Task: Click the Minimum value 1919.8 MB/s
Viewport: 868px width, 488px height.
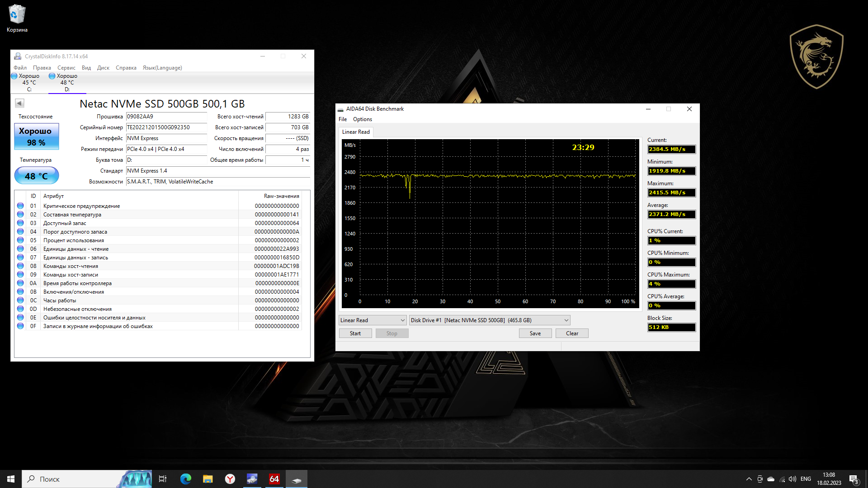Action: point(671,171)
